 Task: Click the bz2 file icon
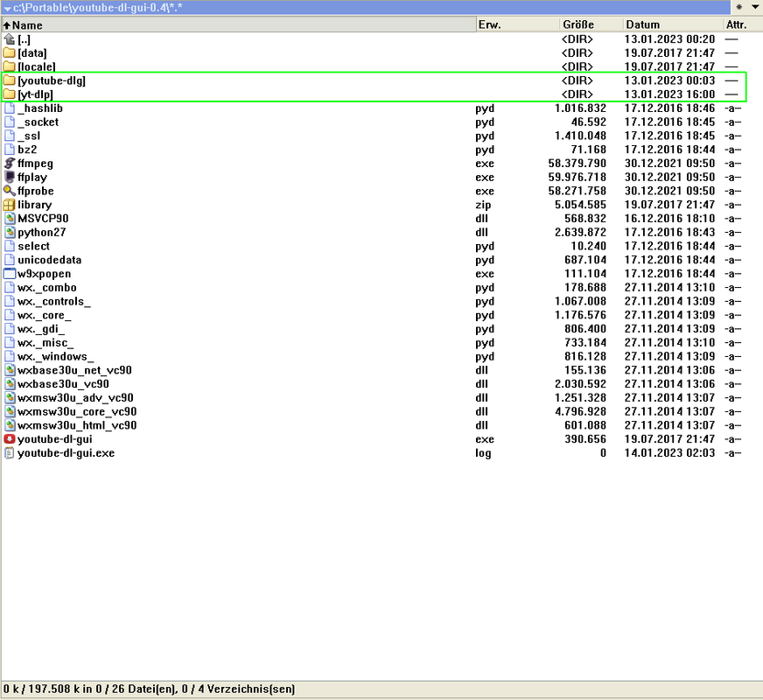(10, 150)
